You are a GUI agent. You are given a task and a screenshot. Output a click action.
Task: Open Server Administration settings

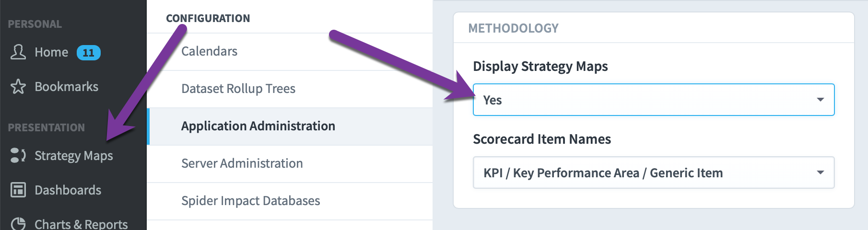[x=290, y=163]
